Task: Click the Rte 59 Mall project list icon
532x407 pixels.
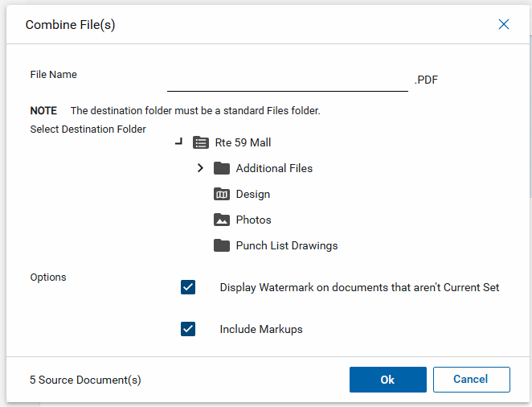Action: click(x=201, y=142)
